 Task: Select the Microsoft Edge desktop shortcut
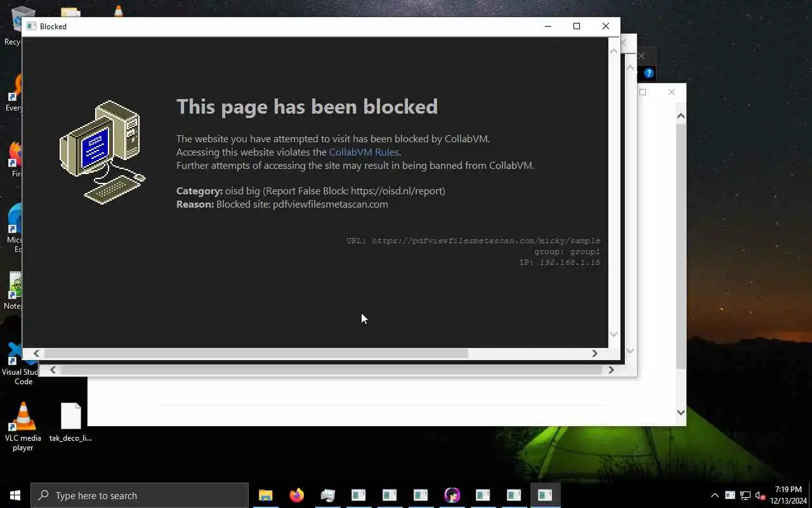coord(14,227)
